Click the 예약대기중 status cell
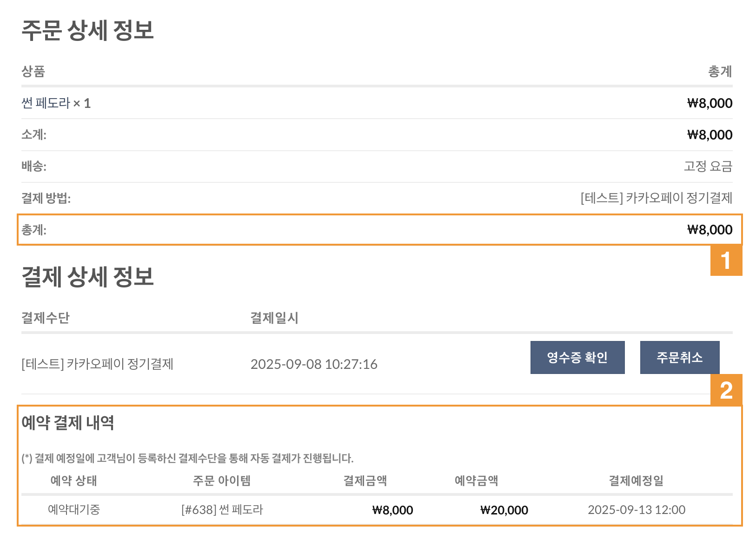This screenshot has width=756, height=534. [74, 510]
